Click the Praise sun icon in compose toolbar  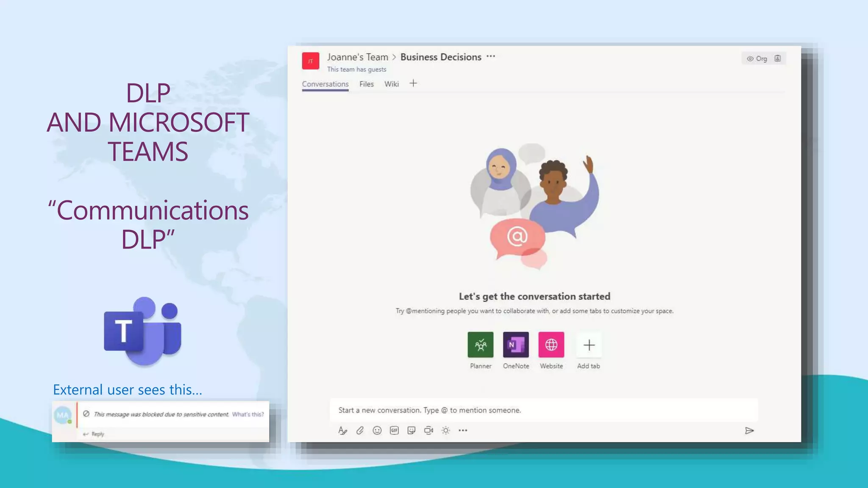(x=445, y=430)
